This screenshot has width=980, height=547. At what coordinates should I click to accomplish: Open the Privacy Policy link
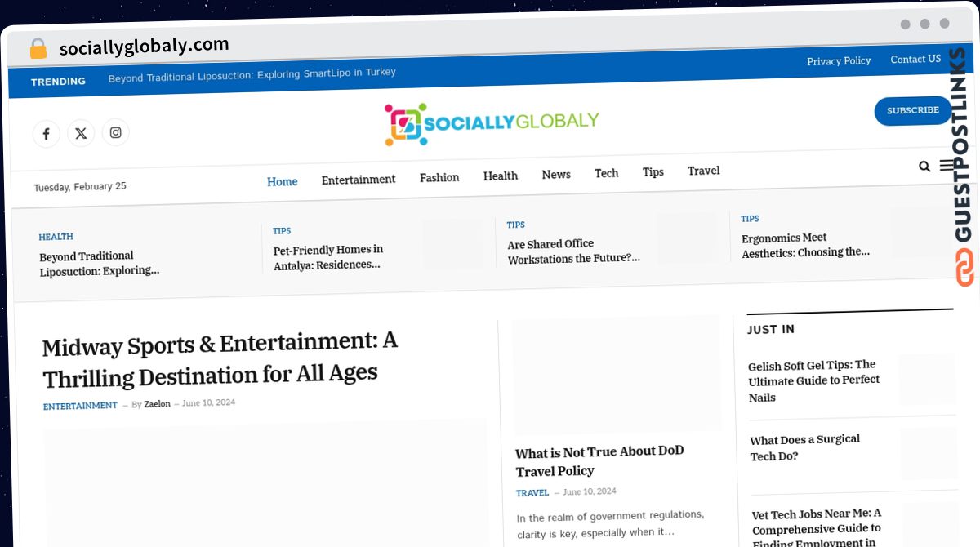tap(839, 61)
